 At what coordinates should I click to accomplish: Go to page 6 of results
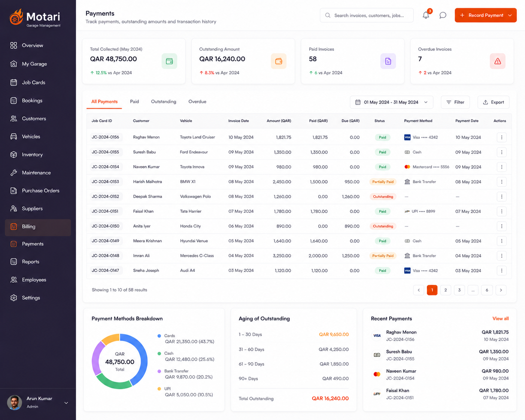487,290
